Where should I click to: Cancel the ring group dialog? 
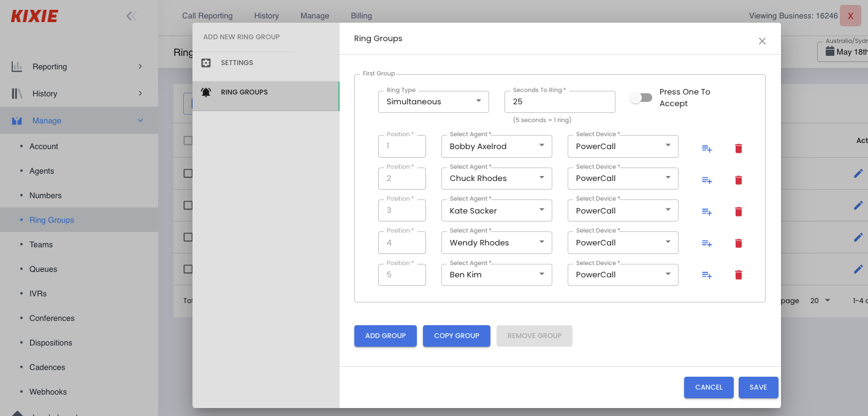pyautogui.click(x=709, y=387)
